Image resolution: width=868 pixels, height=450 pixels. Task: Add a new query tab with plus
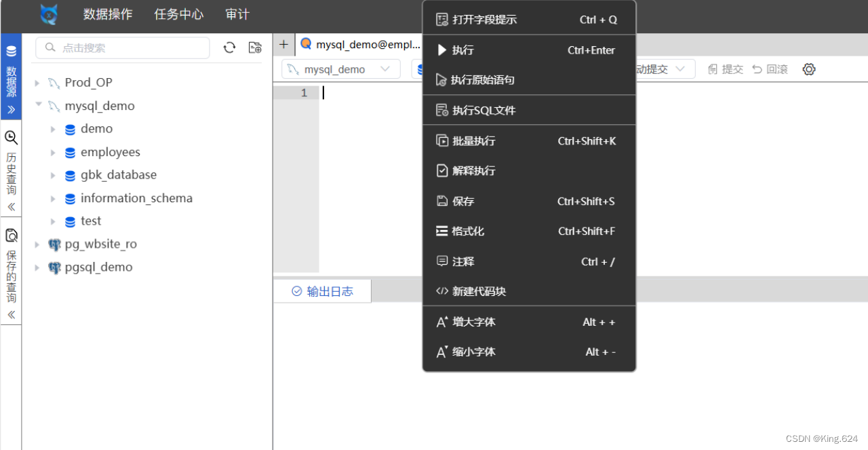[283, 45]
